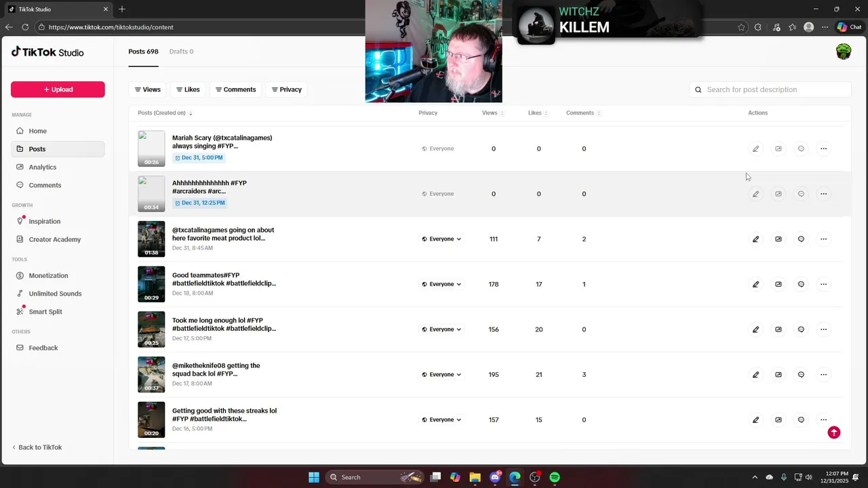
Task: Open new browser tab with plus icon
Action: 122,9
